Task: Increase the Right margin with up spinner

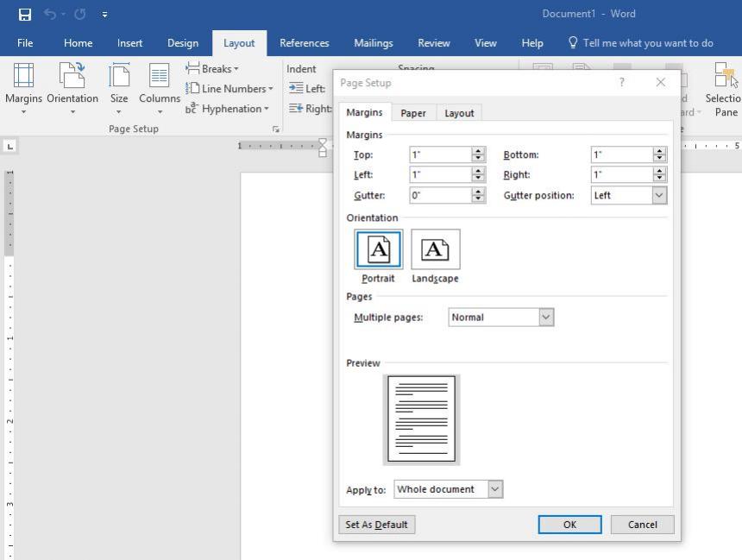Action: coord(660,171)
